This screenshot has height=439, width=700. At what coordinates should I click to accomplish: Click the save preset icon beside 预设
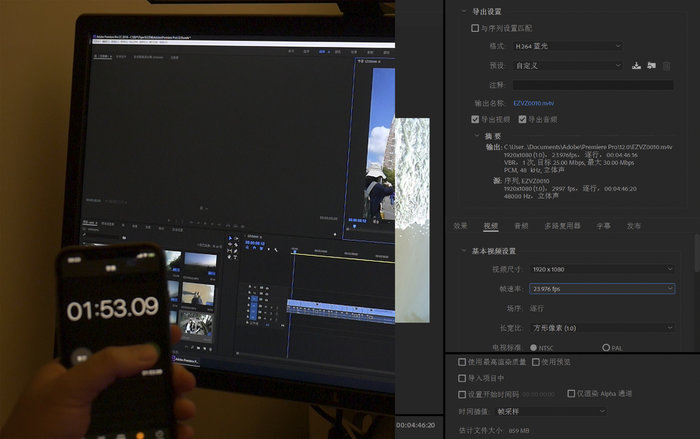[x=636, y=66]
